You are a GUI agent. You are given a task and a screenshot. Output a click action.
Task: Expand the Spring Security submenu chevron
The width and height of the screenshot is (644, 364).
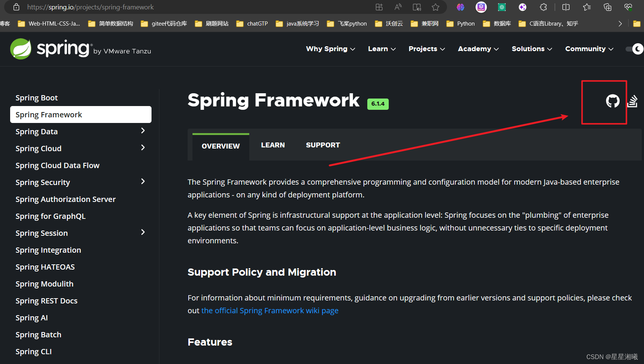[x=143, y=181]
